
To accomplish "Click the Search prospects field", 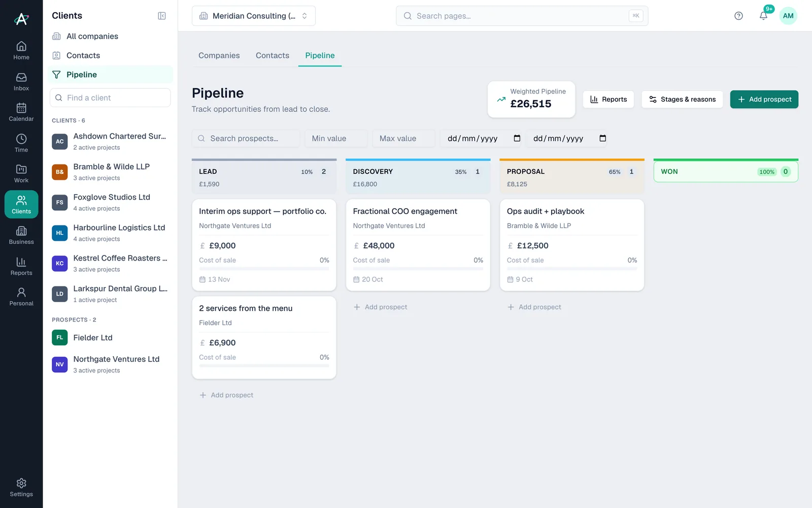I will click(246, 138).
